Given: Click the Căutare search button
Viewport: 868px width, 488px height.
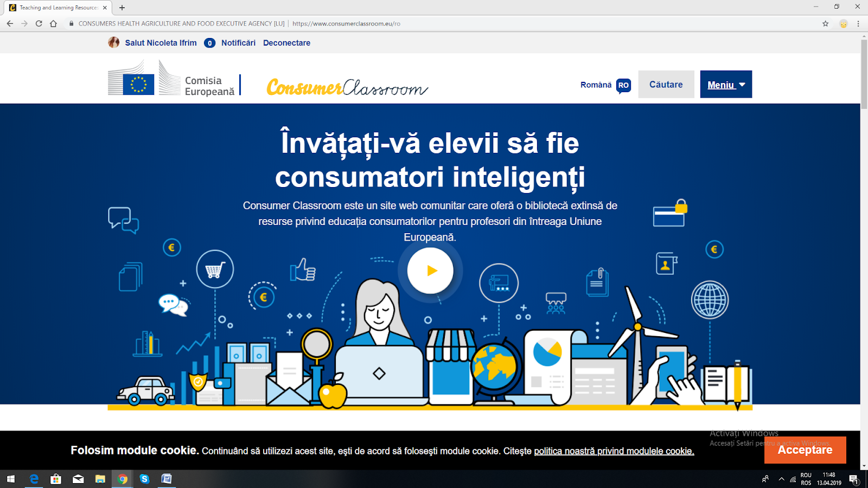Looking at the screenshot, I should click(666, 85).
